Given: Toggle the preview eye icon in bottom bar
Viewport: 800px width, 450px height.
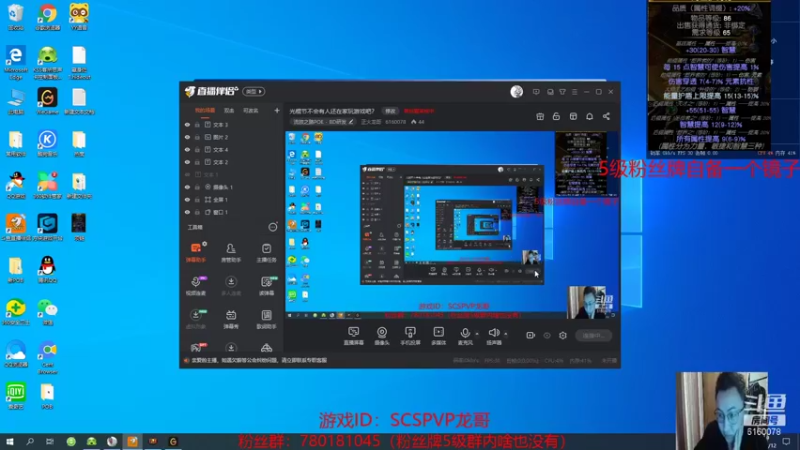Looking at the screenshot, I should (547, 335).
